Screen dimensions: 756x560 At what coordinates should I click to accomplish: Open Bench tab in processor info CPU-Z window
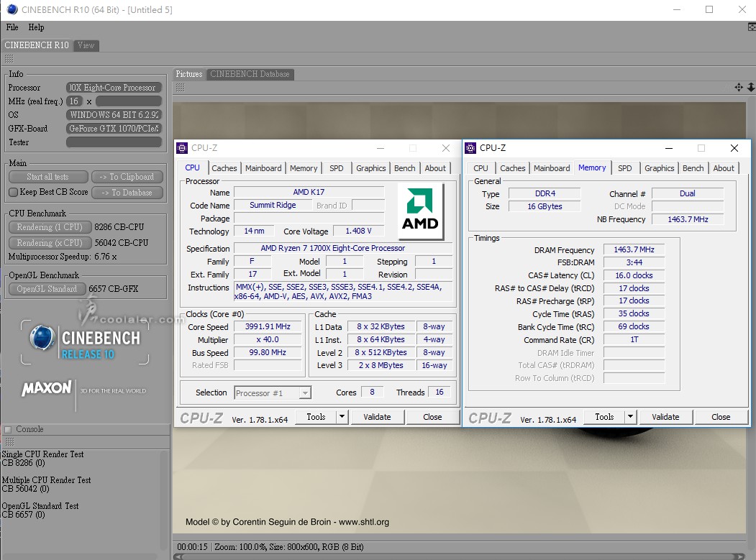click(404, 168)
